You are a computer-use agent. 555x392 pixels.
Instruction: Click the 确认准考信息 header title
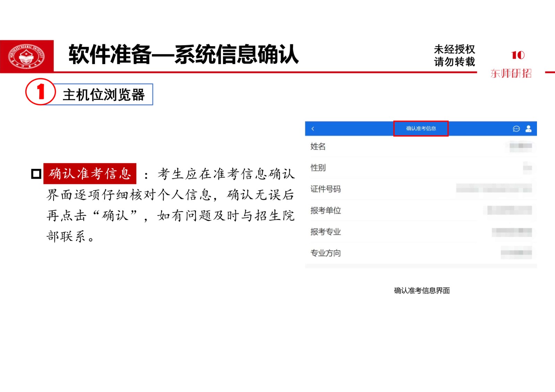(x=421, y=129)
